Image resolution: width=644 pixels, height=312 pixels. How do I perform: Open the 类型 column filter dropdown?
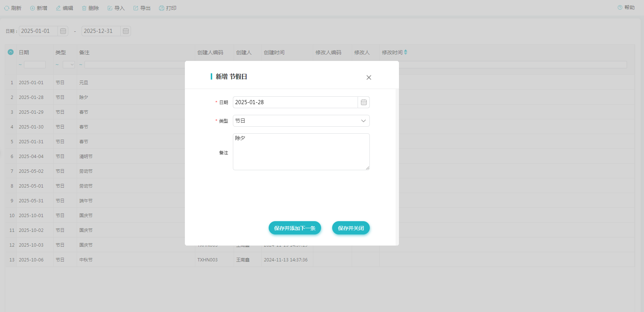click(x=69, y=65)
